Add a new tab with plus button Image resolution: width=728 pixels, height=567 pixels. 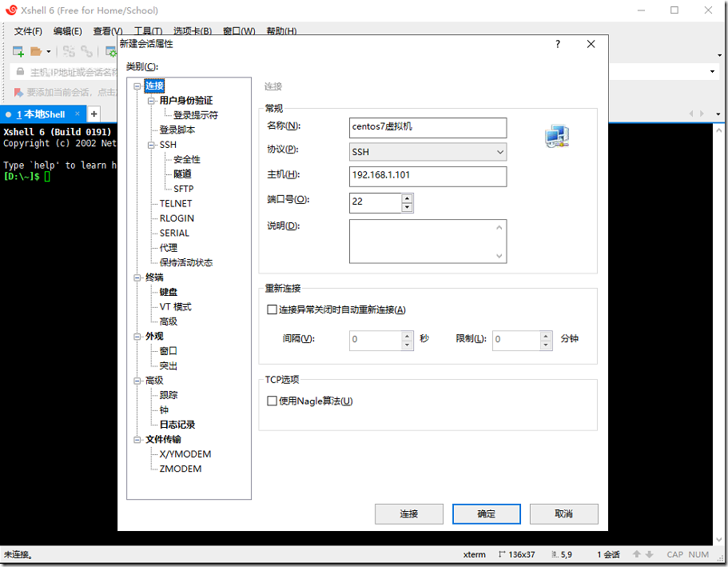[93, 114]
